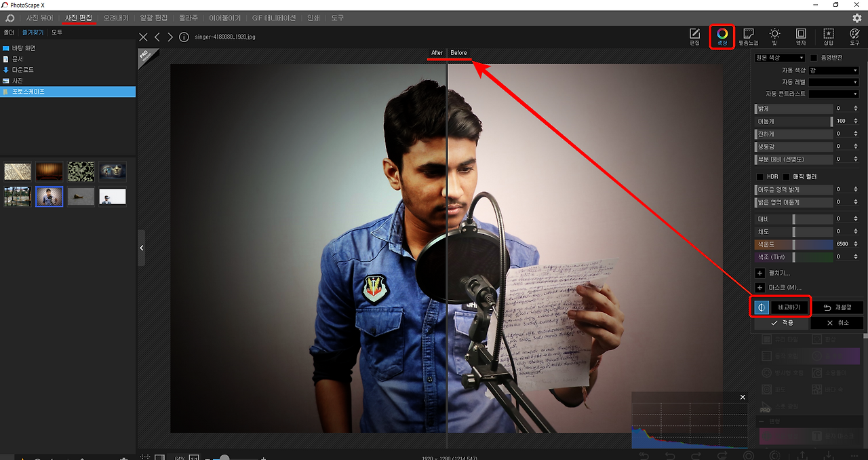
Task: Expand the 마스크 (M) section
Action: coord(760,288)
